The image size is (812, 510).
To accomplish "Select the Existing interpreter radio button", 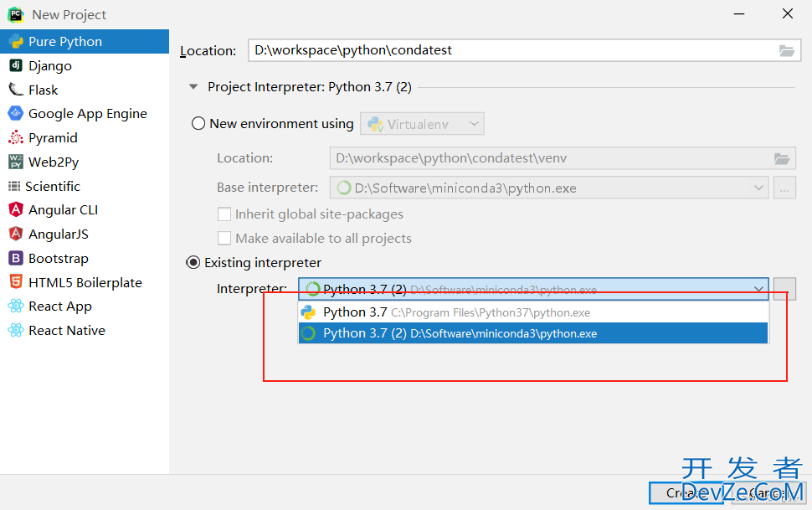I will [x=193, y=262].
